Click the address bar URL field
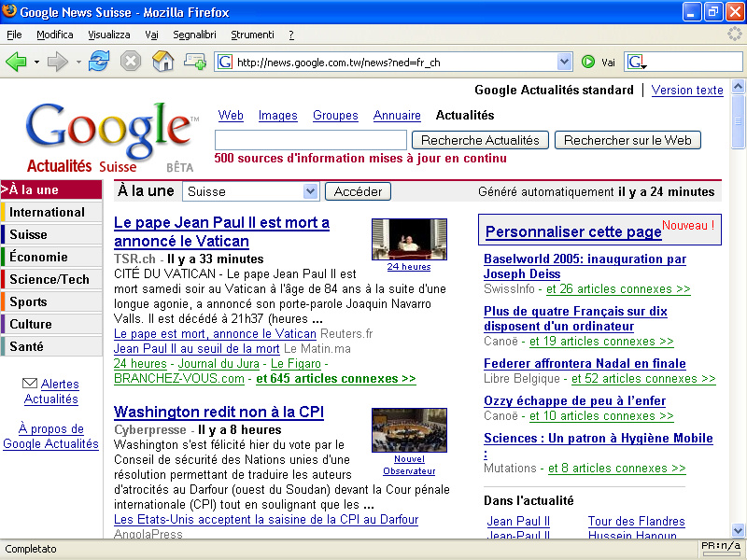This screenshot has height=560, width=747. point(395,62)
